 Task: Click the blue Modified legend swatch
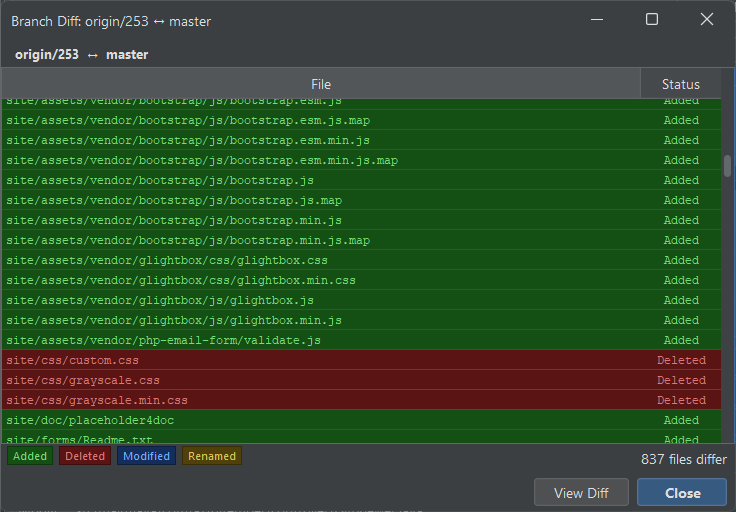[146, 456]
